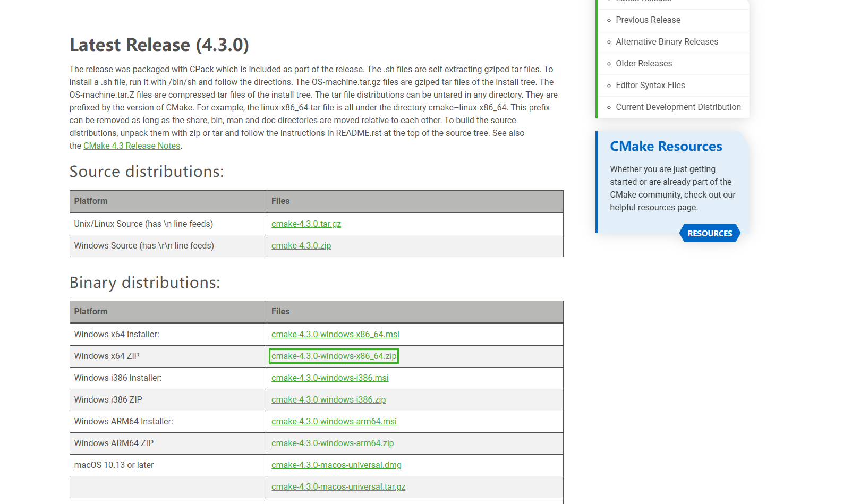Screen dimensions: 860x504
Task: Click the Windows Source platform cell
Action: click(x=168, y=246)
